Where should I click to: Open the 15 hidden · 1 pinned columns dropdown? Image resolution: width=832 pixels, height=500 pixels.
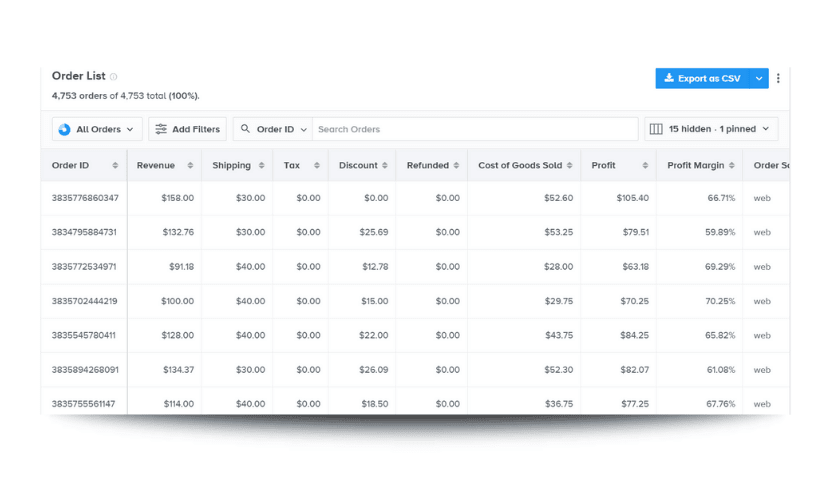(711, 129)
